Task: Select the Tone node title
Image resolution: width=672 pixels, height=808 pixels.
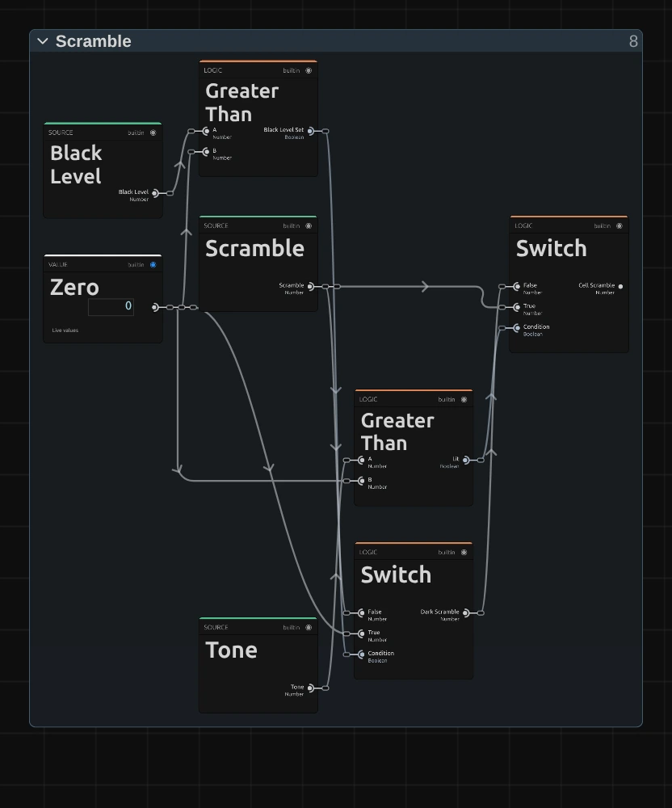Action: click(x=231, y=650)
